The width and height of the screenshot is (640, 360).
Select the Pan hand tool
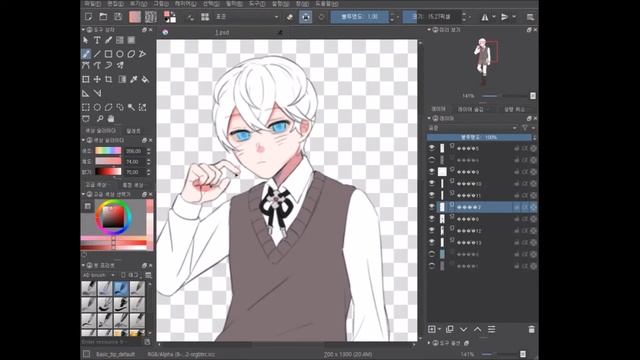tap(111, 119)
